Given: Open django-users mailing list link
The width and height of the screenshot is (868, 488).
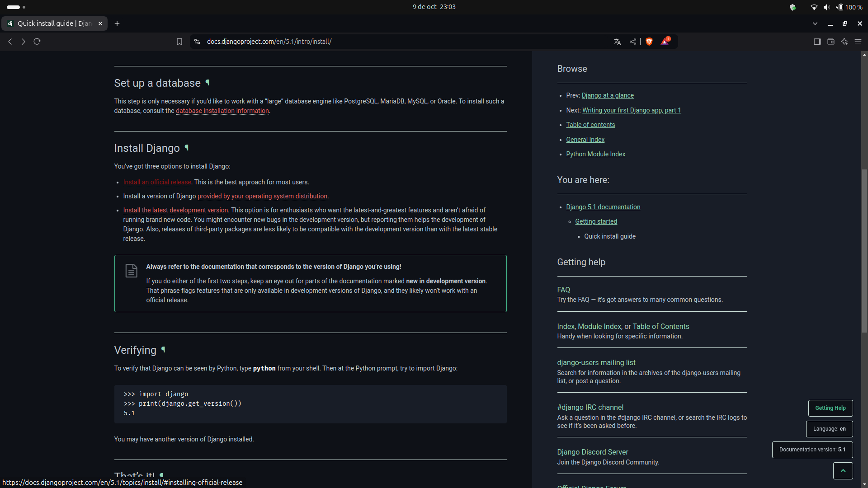Looking at the screenshot, I should click(x=596, y=362).
